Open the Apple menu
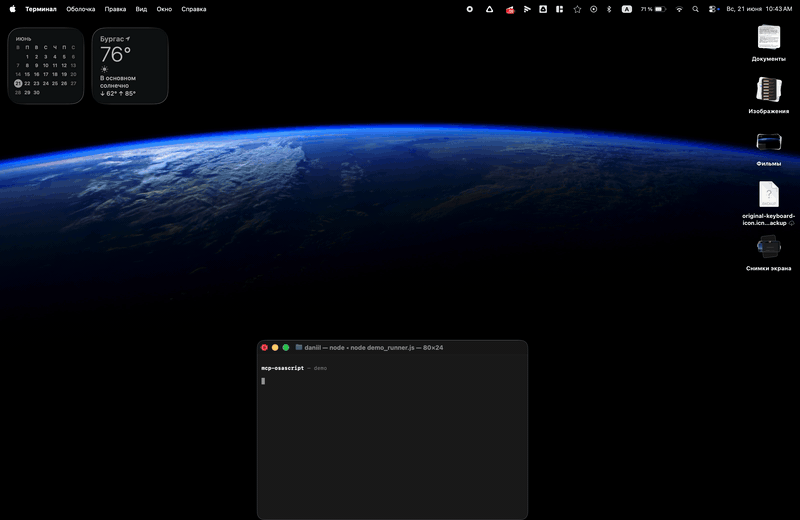The height and width of the screenshot is (520, 800). click(12, 9)
